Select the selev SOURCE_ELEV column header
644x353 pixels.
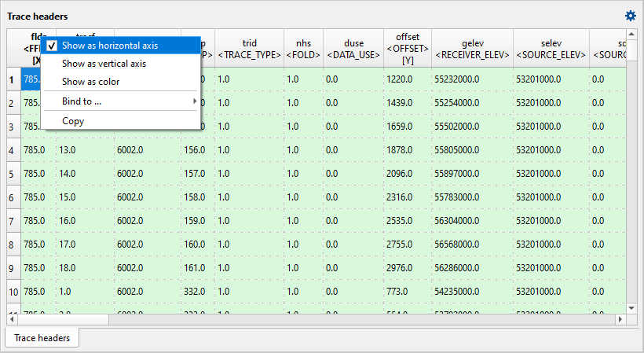(551, 48)
